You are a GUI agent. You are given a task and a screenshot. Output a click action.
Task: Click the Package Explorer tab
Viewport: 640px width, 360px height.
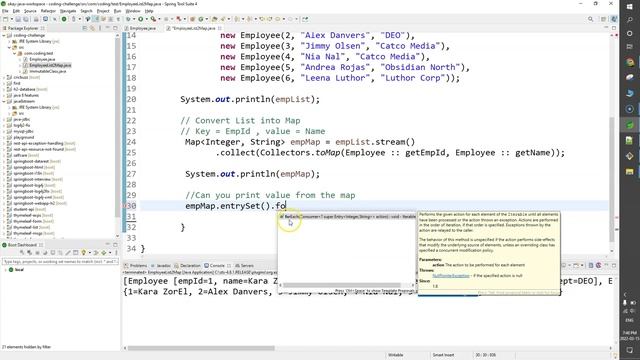pos(22,28)
